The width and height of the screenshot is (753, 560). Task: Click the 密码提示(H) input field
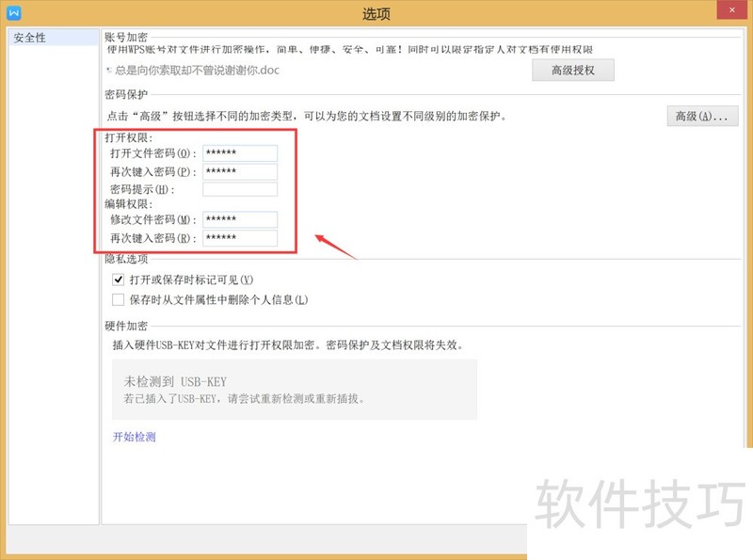tap(240, 189)
